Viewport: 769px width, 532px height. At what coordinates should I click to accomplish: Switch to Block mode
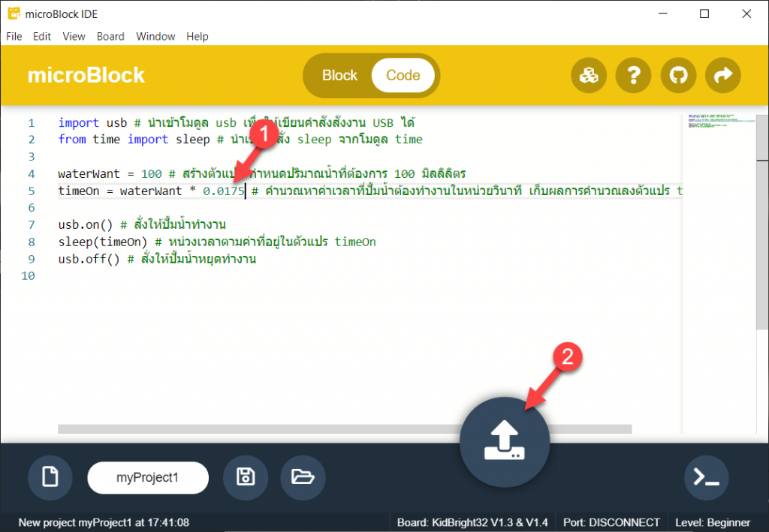(339, 76)
